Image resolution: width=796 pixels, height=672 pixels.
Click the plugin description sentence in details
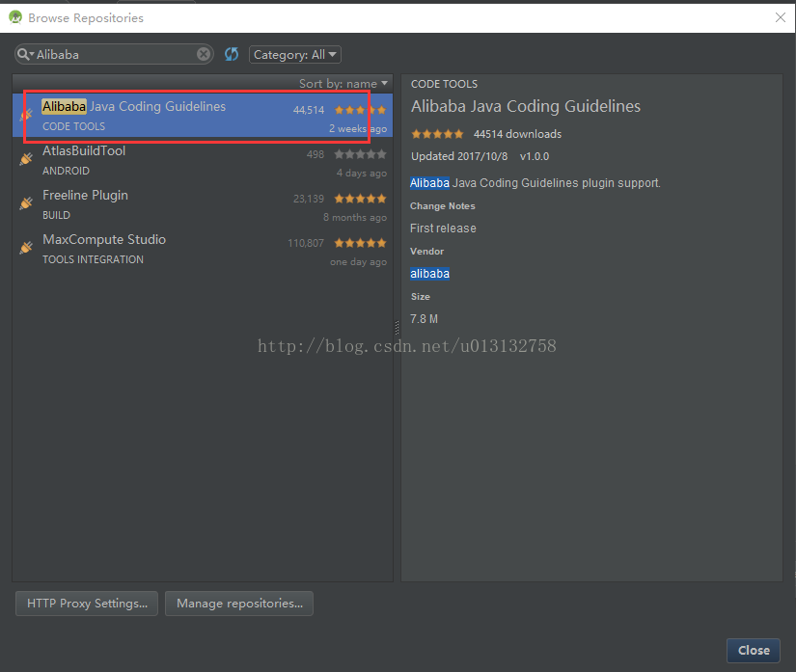point(535,183)
